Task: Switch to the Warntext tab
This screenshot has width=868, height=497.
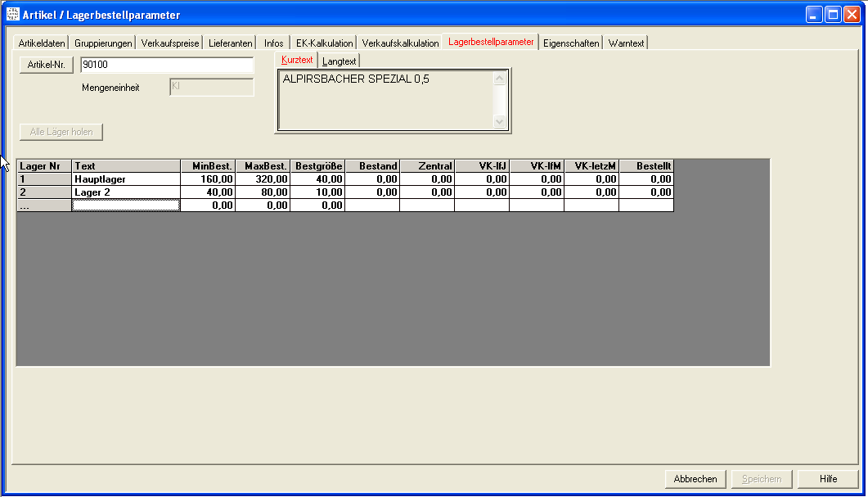Action: 627,43
